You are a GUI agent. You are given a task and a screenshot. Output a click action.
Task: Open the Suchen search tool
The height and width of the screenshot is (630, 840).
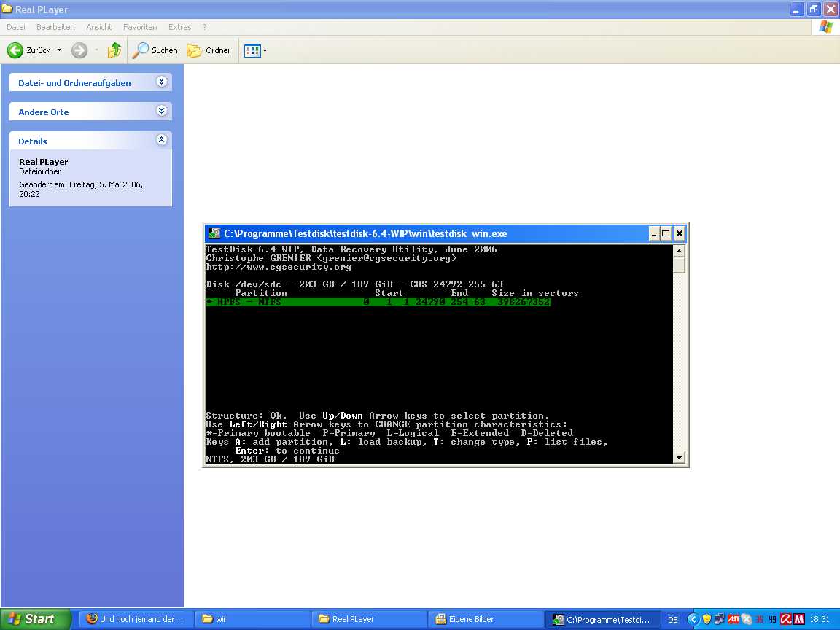(155, 50)
